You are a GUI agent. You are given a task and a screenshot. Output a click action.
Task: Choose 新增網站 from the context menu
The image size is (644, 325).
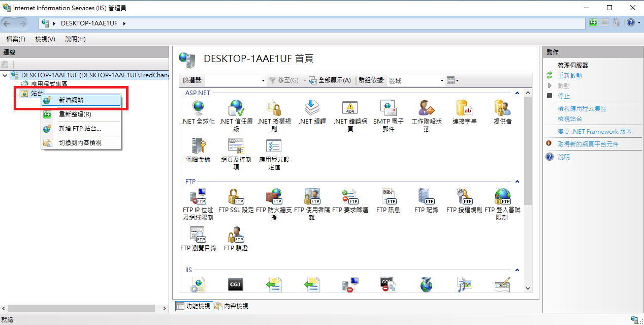pyautogui.click(x=73, y=100)
